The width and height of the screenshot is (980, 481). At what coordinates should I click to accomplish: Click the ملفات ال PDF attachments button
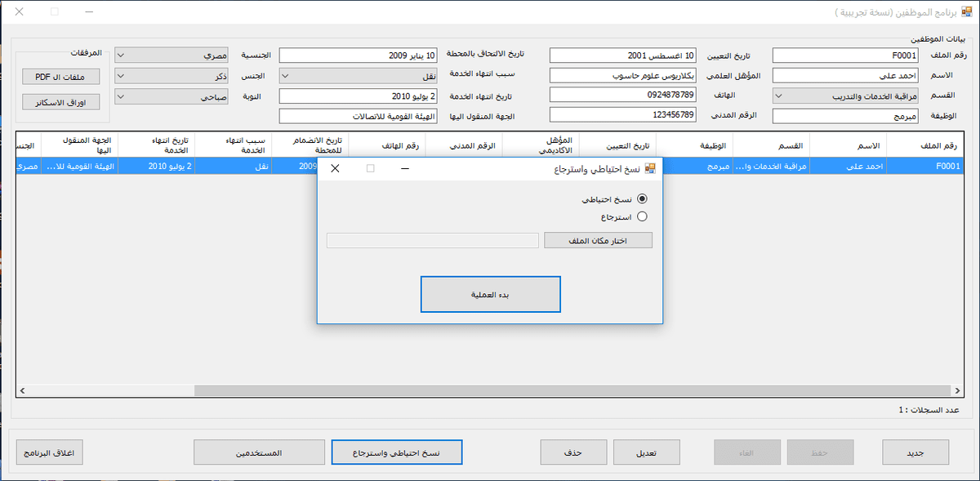(60, 77)
